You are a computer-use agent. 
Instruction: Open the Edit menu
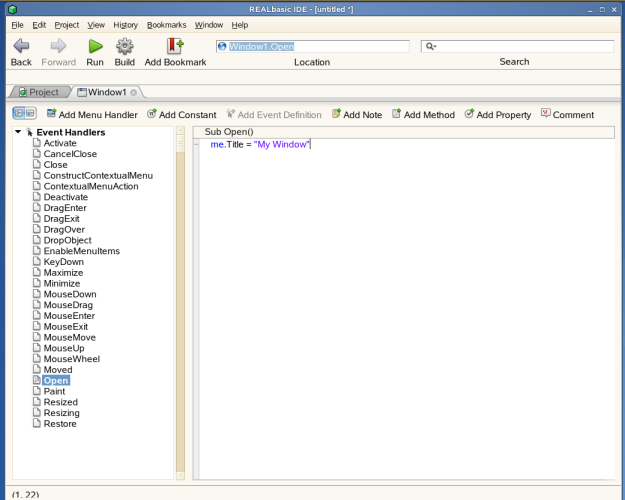tap(39, 25)
